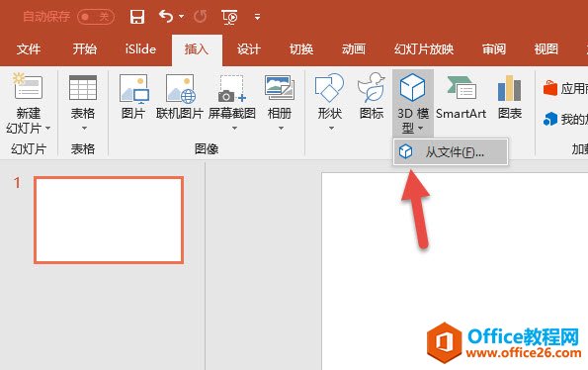Screen dimensions: 588x370
Task: Open the undo history dropdown arrow
Action: tap(181, 17)
